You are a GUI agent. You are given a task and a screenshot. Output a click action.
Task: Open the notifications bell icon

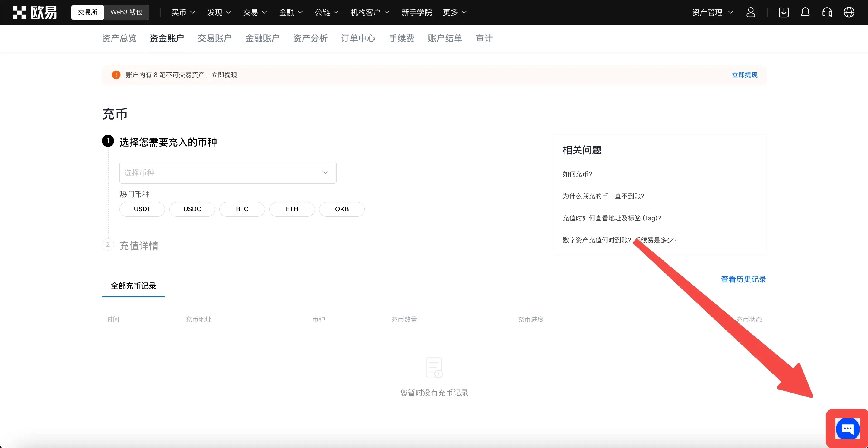(x=805, y=12)
